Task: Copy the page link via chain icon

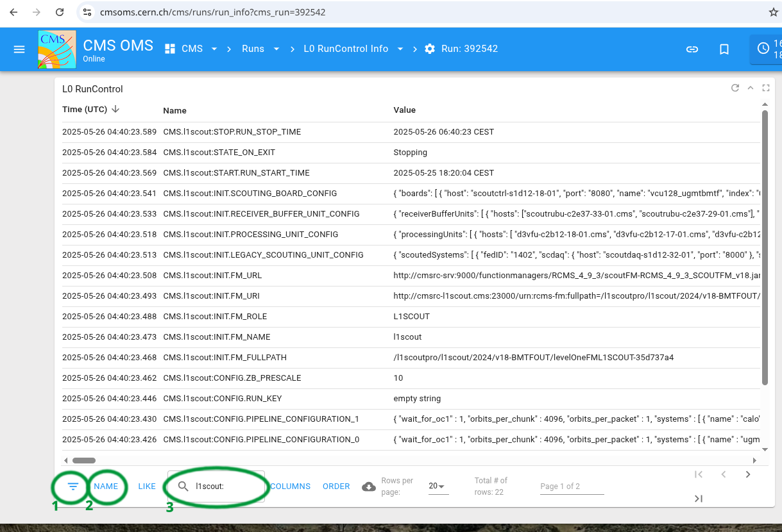Action: [x=692, y=49]
